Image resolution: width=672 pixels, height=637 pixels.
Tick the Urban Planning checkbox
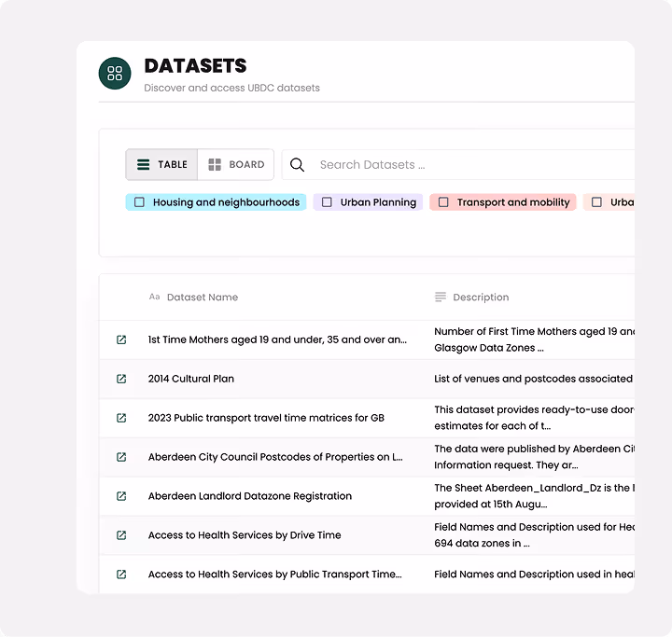327,202
